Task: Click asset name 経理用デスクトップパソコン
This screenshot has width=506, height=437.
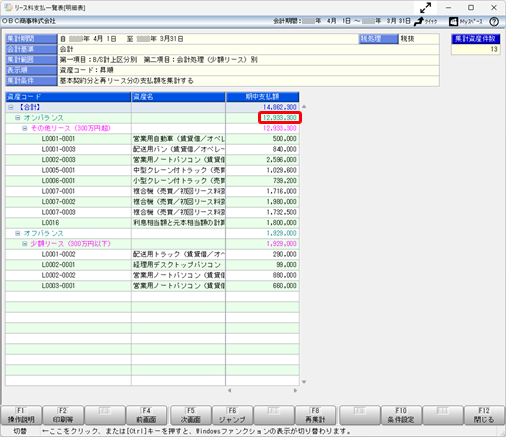Action: click(x=177, y=265)
